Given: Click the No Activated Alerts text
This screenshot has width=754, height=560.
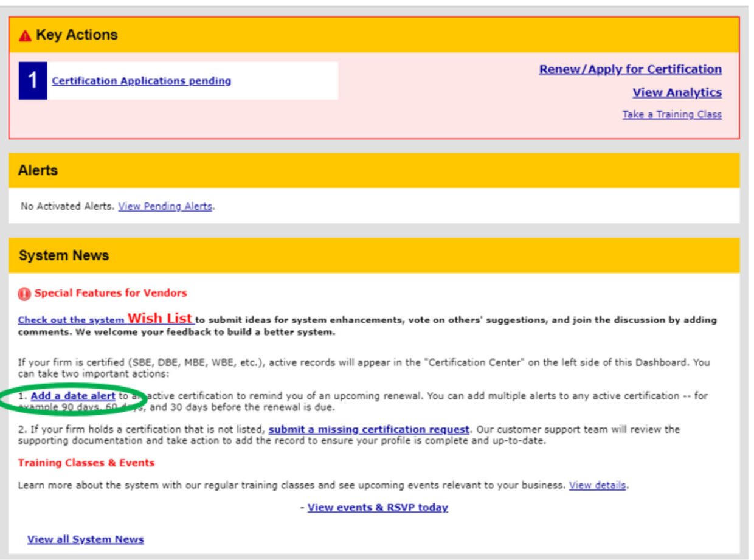Looking at the screenshot, I should pyautogui.click(x=67, y=206).
